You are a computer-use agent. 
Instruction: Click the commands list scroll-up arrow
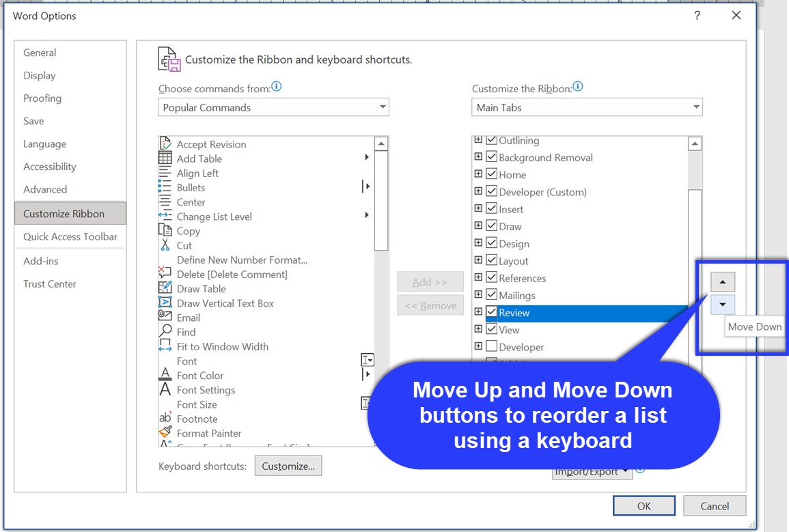pyautogui.click(x=381, y=144)
